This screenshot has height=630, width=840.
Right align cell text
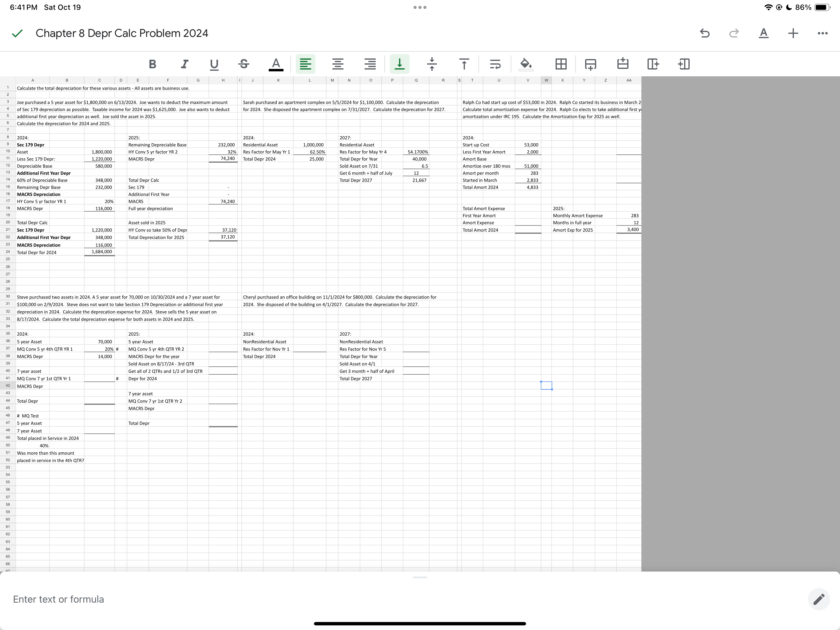tap(370, 64)
